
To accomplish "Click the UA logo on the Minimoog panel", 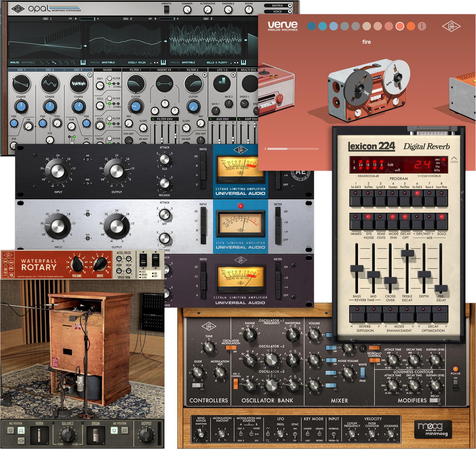I will pos(209,326).
